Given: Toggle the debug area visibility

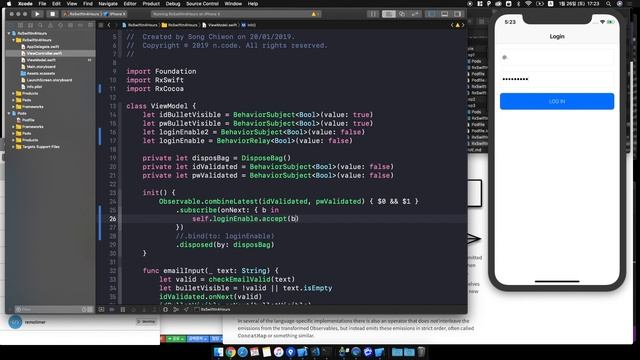Looking at the screenshot, I should [444, 14].
